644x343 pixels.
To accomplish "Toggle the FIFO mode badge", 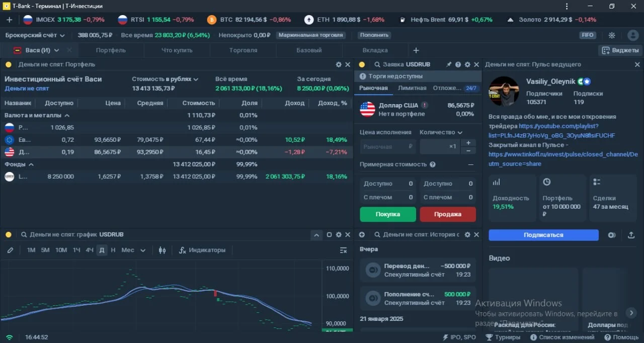I will 587,35.
